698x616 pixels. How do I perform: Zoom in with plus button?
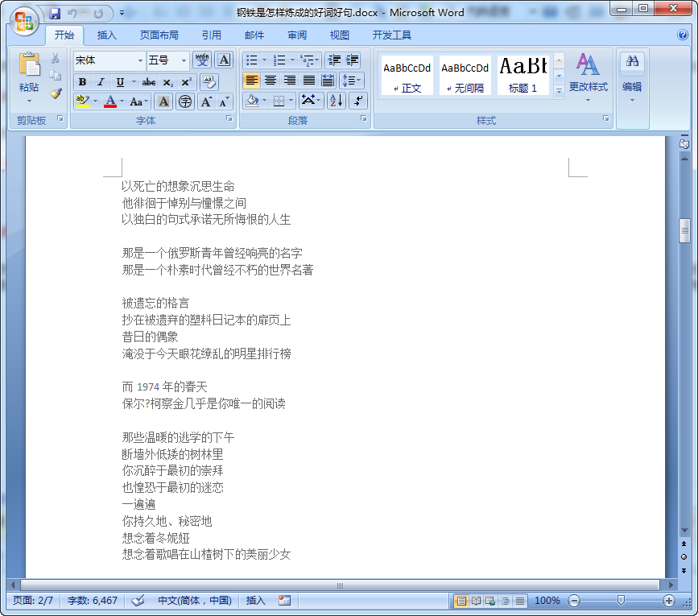pyautogui.click(x=669, y=601)
